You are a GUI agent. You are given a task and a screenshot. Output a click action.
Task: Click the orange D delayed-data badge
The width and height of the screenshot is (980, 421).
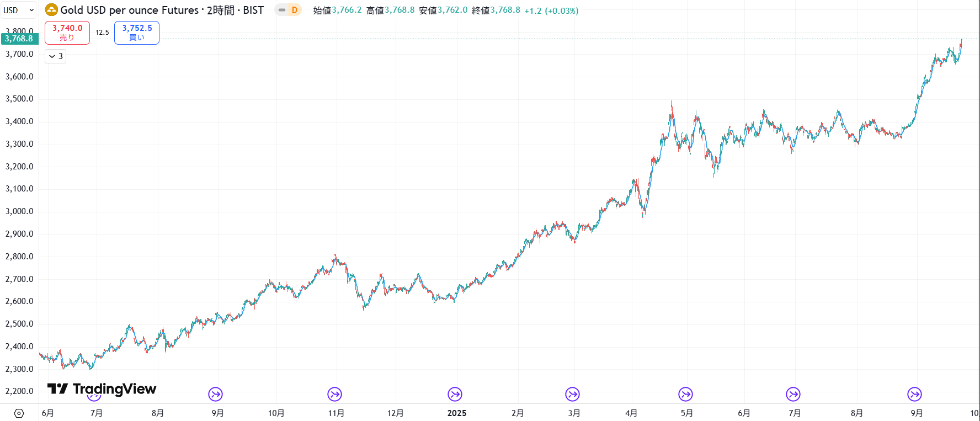295,10
